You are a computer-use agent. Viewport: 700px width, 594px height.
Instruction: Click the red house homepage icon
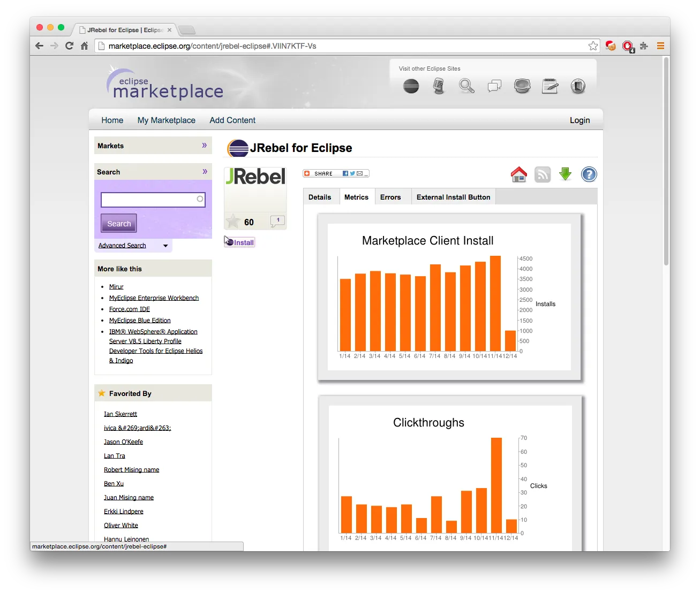click(518, 174)
